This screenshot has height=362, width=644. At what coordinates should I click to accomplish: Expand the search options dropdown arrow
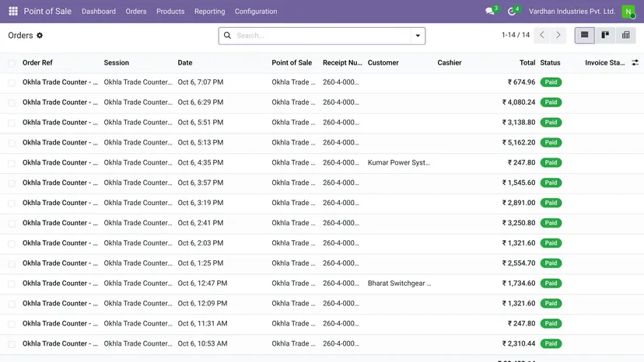click(418, 36)
